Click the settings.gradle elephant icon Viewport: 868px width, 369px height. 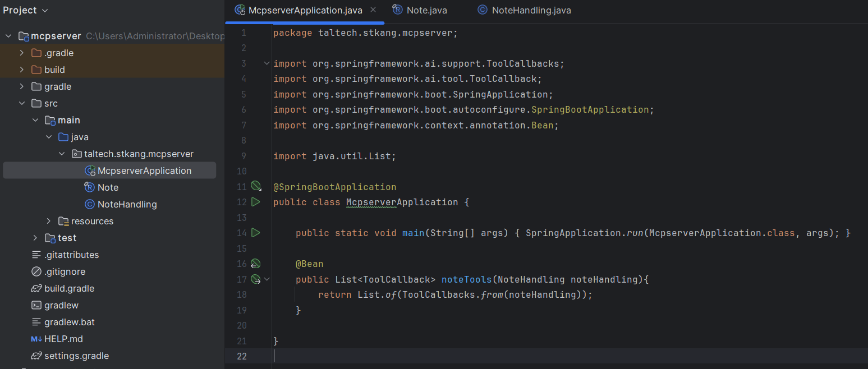36,356
